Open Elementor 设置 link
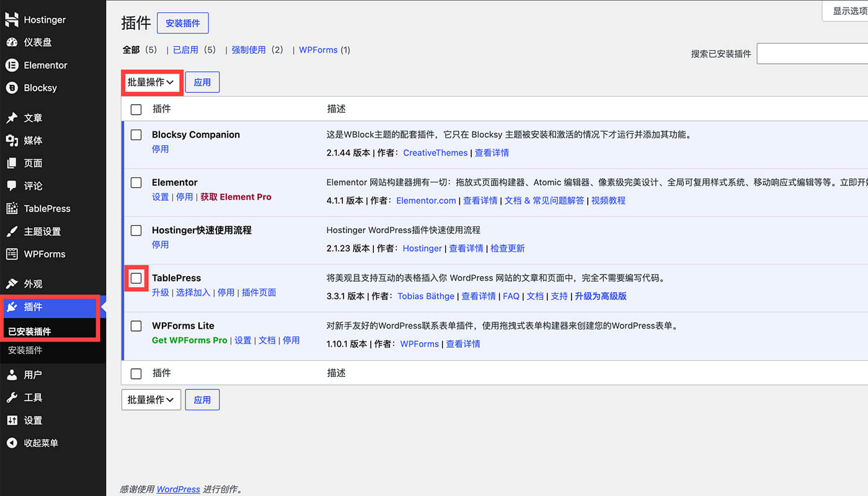This screenshot has height=496, width=868. click(161, 197)
